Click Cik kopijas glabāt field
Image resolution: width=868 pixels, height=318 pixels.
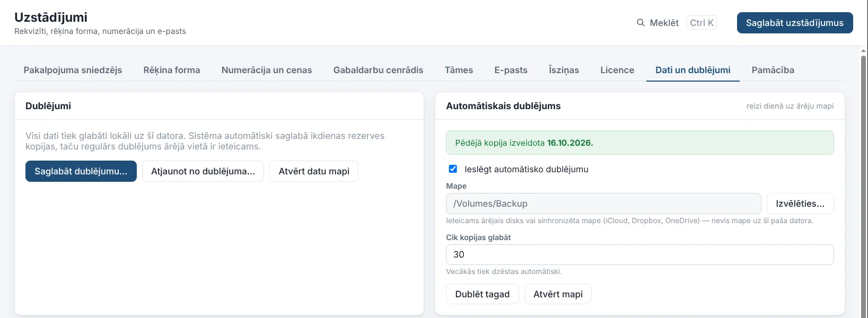click(x=639, y=254)
